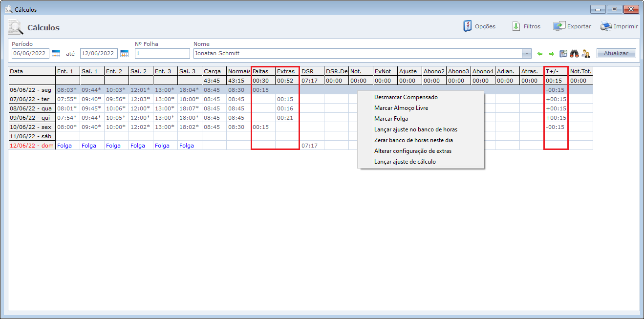Viewport: 644px width, 319px height.
Task: Click the Nº Folha input field
Action: point(162,53)
